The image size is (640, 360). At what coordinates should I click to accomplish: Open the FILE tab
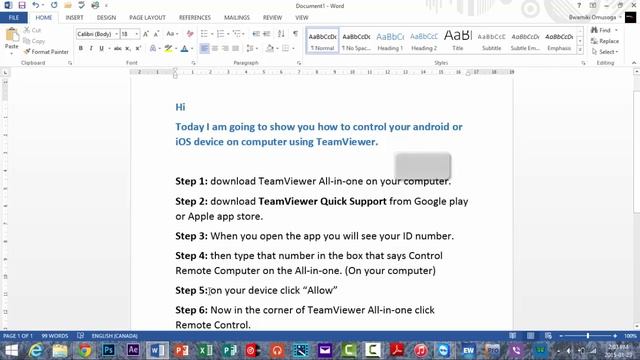(14, 18)
